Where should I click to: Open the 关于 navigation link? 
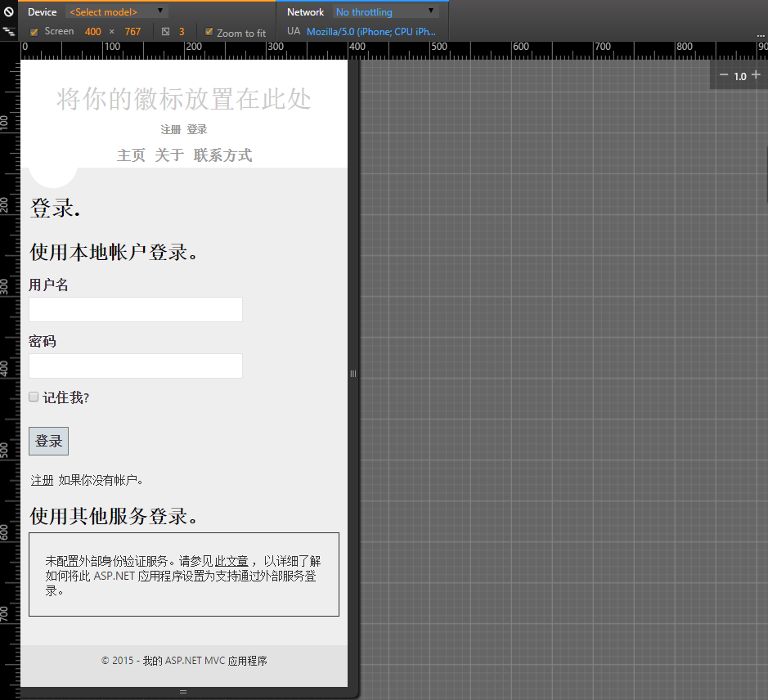[x=169, y=155]
